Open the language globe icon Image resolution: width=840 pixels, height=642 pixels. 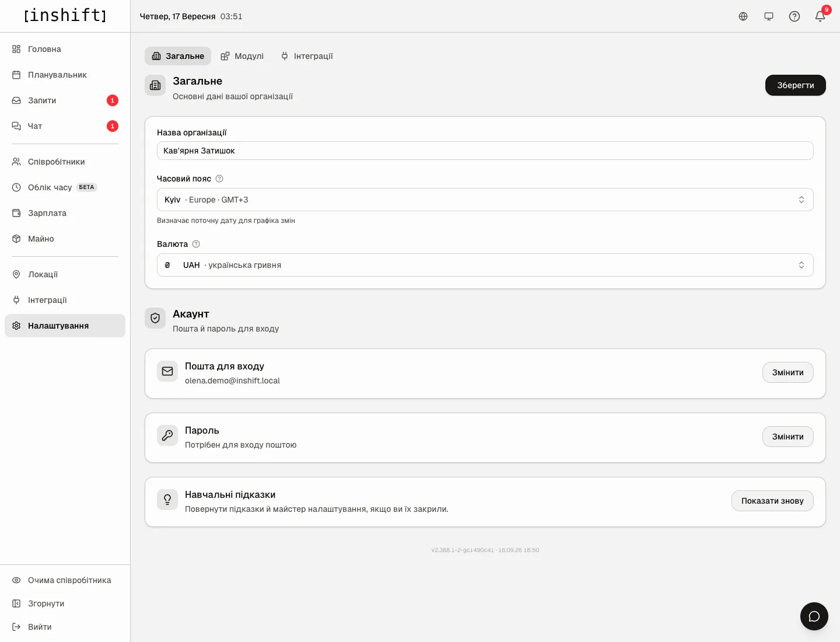pyautogui.click(x=743, y=16)
